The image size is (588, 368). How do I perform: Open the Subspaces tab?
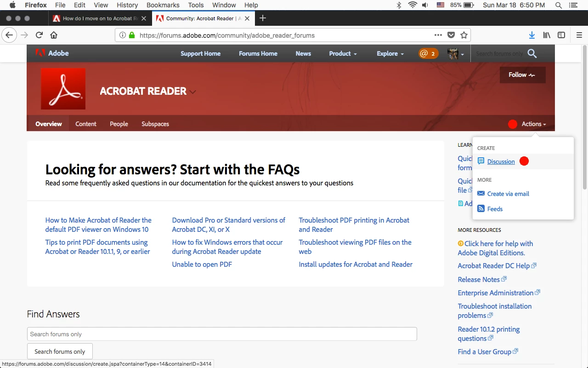[155, 124]
